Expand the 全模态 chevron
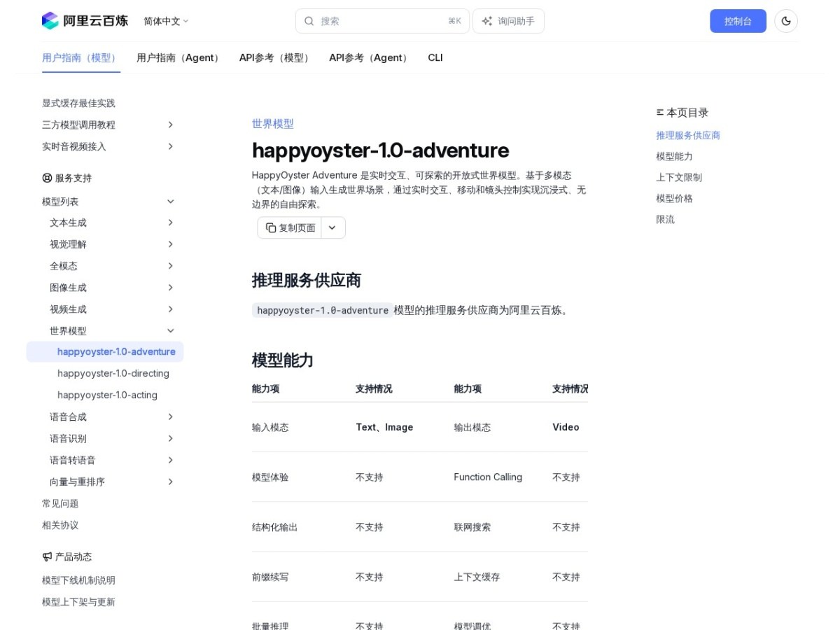840x630 pixels. [x=170, y=266]
